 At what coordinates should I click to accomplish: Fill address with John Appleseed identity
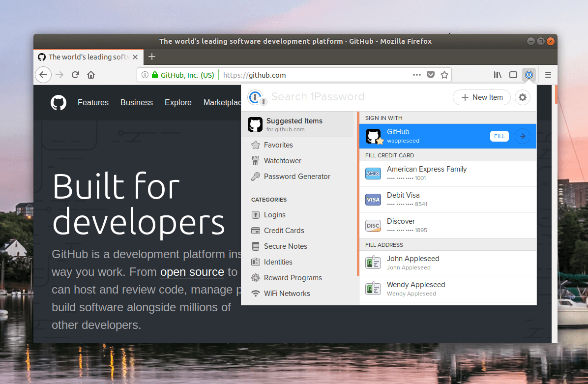(448, 263)
